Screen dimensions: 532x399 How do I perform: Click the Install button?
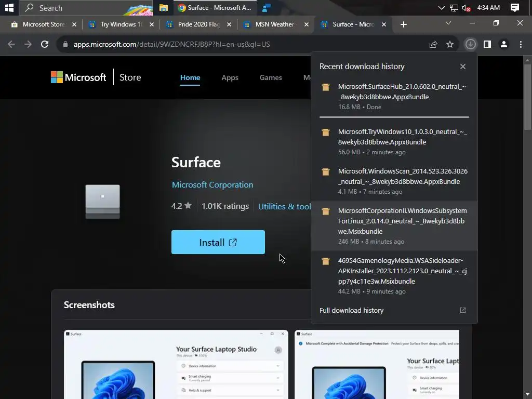pos(218,242)
